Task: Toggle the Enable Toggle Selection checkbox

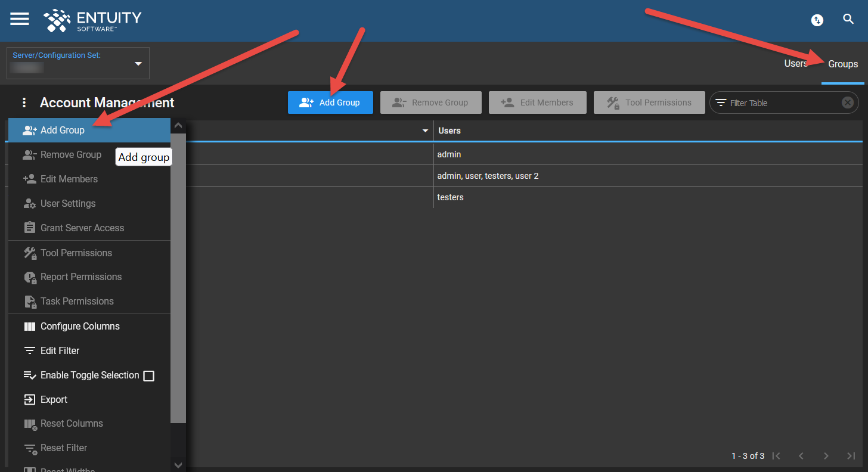Action: [148, 375]
